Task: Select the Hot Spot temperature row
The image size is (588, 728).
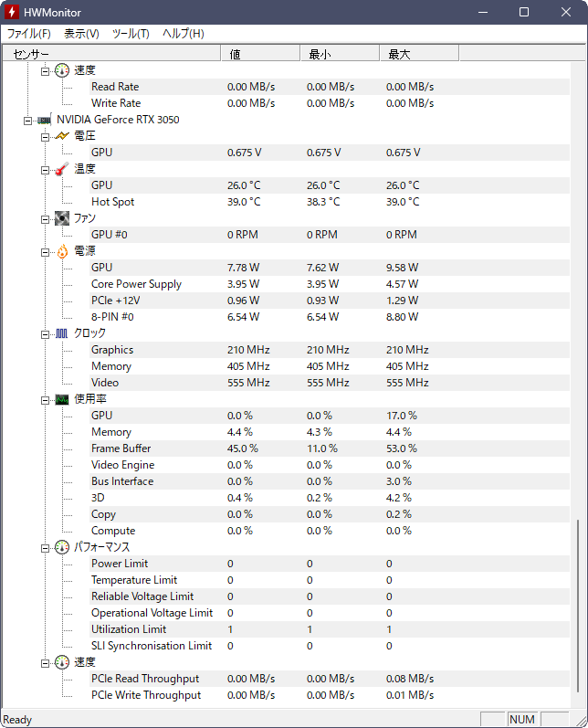Action: click(330, 202)
